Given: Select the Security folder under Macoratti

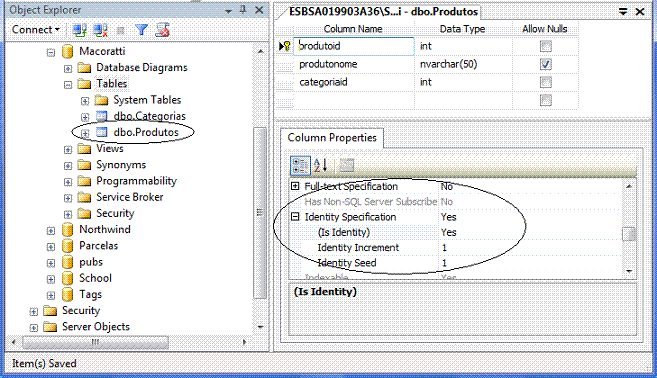Looking at the screenshot, I should tap(115, 214).
